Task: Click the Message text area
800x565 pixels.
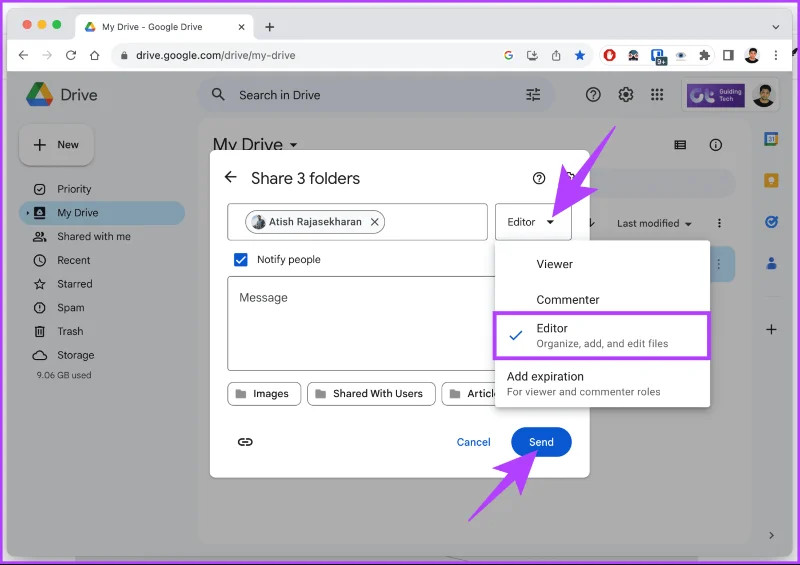Action: click(x=361, y=324)
